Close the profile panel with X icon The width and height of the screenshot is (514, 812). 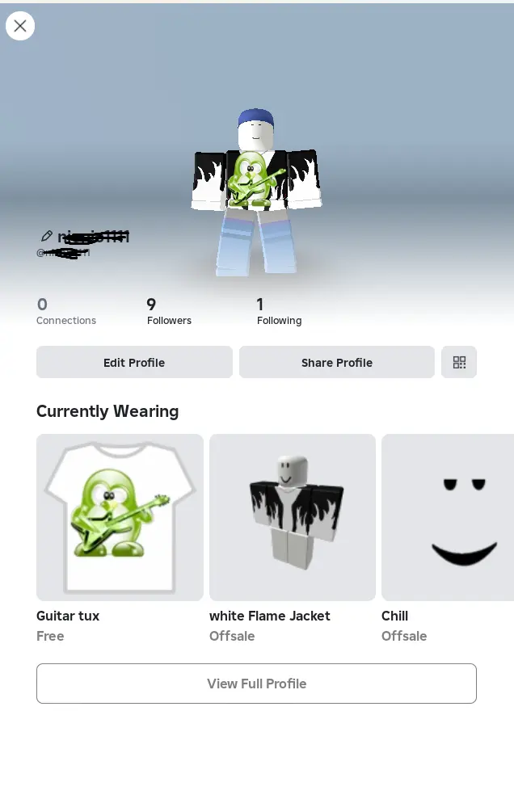click(x=20, y=26)
